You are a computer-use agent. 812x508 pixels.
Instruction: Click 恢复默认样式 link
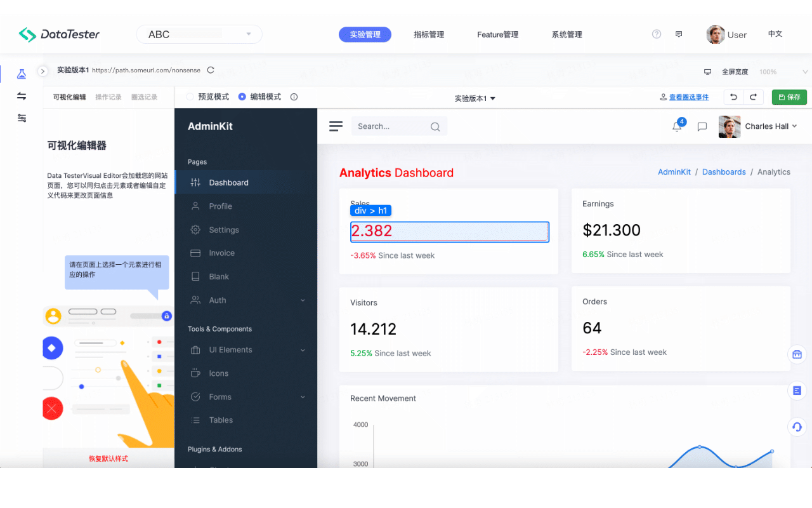108,458
